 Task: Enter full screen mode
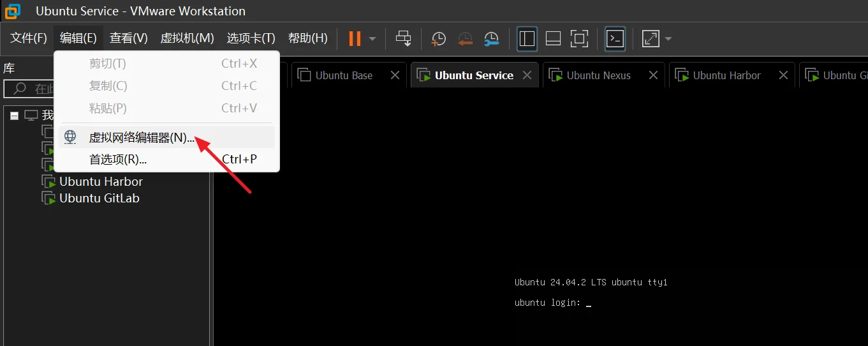pos(579,38)
